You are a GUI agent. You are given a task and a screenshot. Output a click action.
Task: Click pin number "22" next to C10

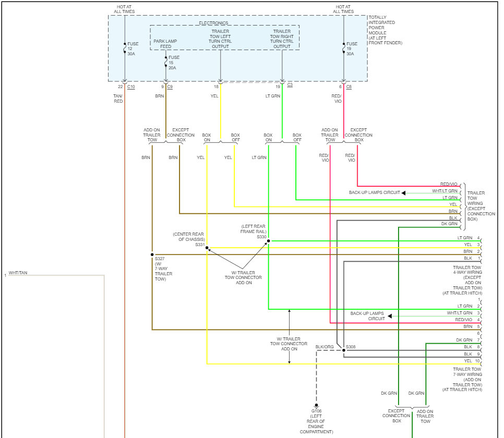point(120,87)
